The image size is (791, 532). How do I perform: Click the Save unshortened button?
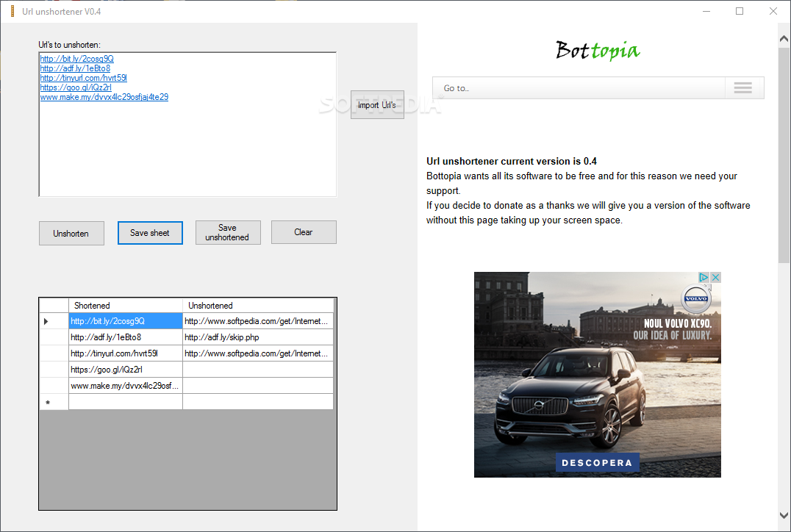228,232
